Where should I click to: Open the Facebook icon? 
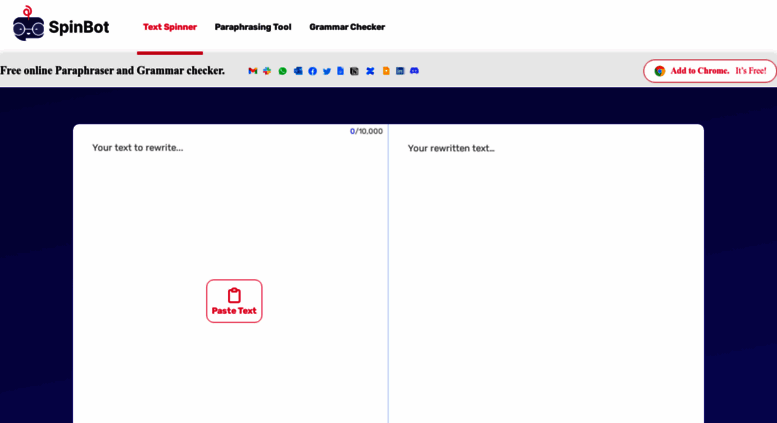tap(312, 71)
